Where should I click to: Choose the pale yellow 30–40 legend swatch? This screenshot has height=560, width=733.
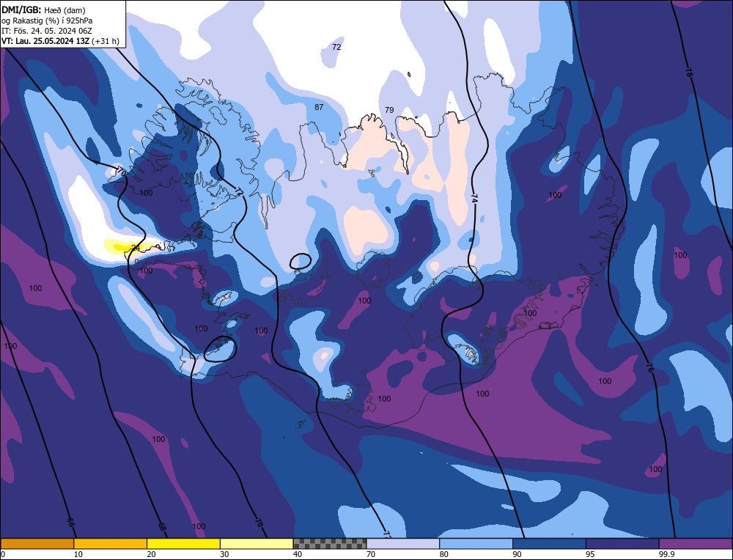coord(257,544)
